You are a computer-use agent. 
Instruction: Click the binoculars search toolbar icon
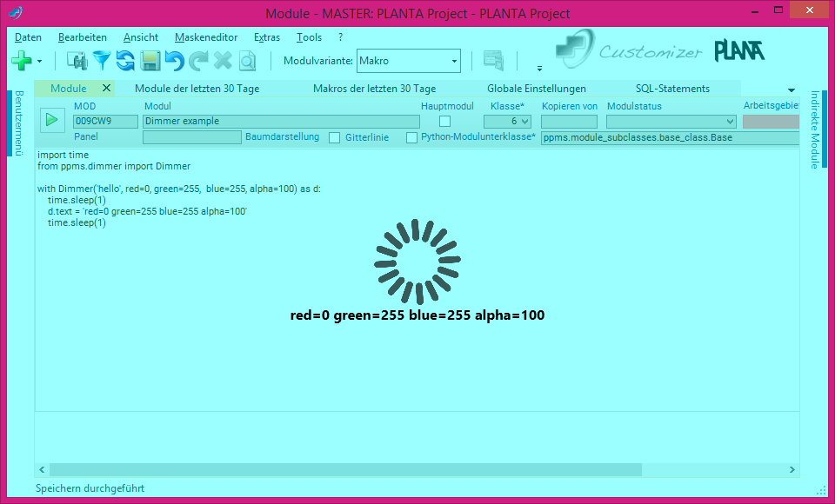click(77, 61)
